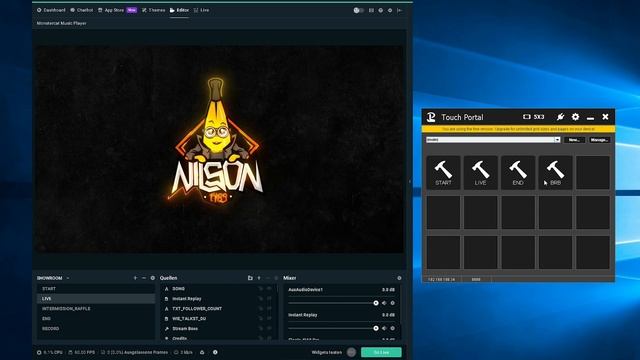The image size is (640, 360).
Task: Click the round button beside Widgets testen
Action: pyautogui.click(x=351, y=352)
